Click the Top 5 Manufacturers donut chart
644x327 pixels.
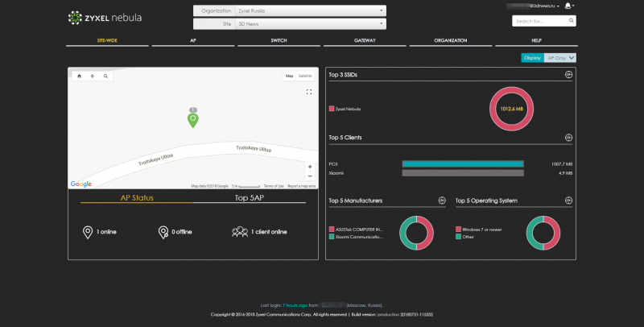click(416, 233)
